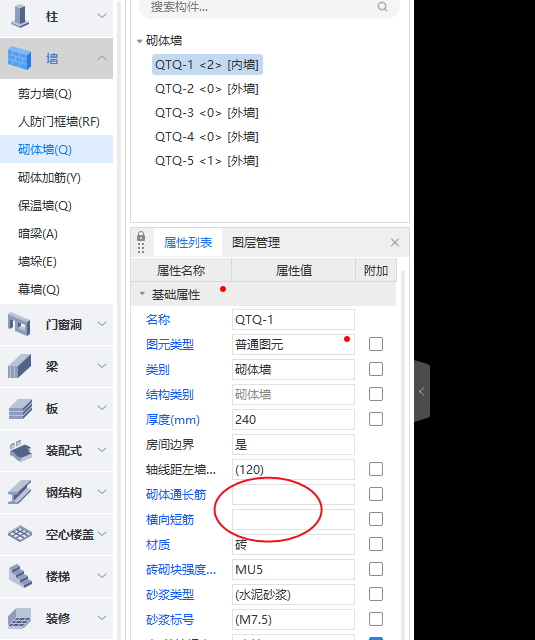Expand the 板 category chevron

pos(102,408)
